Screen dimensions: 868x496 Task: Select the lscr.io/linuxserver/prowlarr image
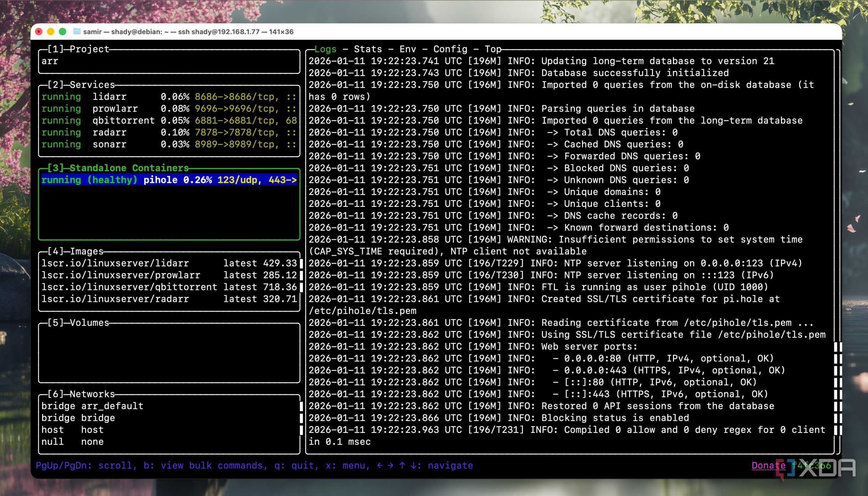169,275
